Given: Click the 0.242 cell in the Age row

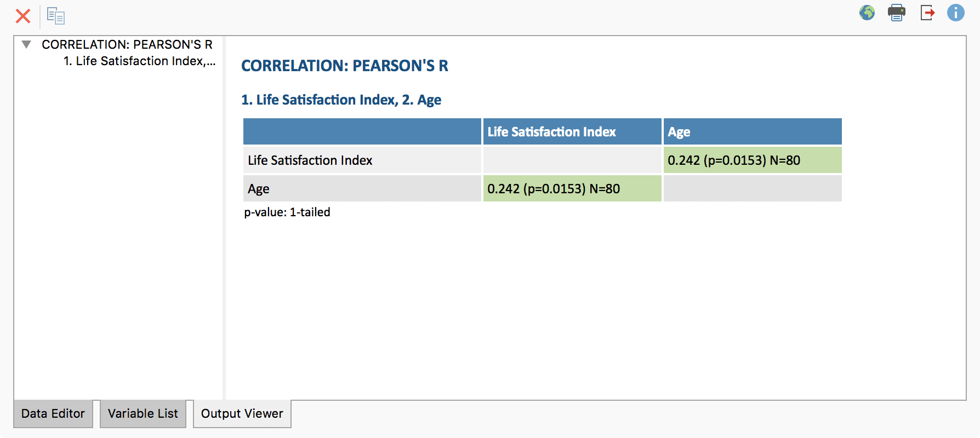Looking at the screenshot, I should click(572, 188).
